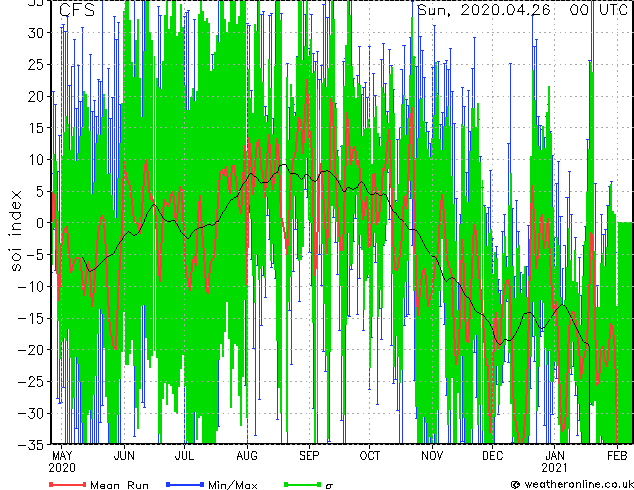Click the 25 y-axis tick value
The width and height of the screenshot is (634, 490).
(x=36, y=64)
